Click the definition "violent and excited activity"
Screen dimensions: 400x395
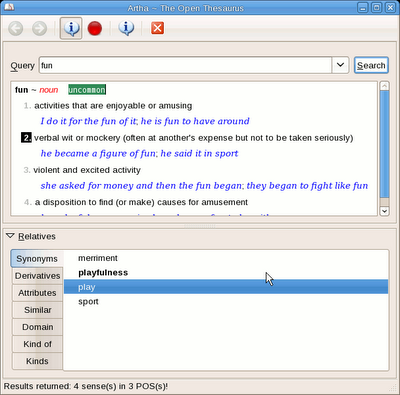[87, 170]
